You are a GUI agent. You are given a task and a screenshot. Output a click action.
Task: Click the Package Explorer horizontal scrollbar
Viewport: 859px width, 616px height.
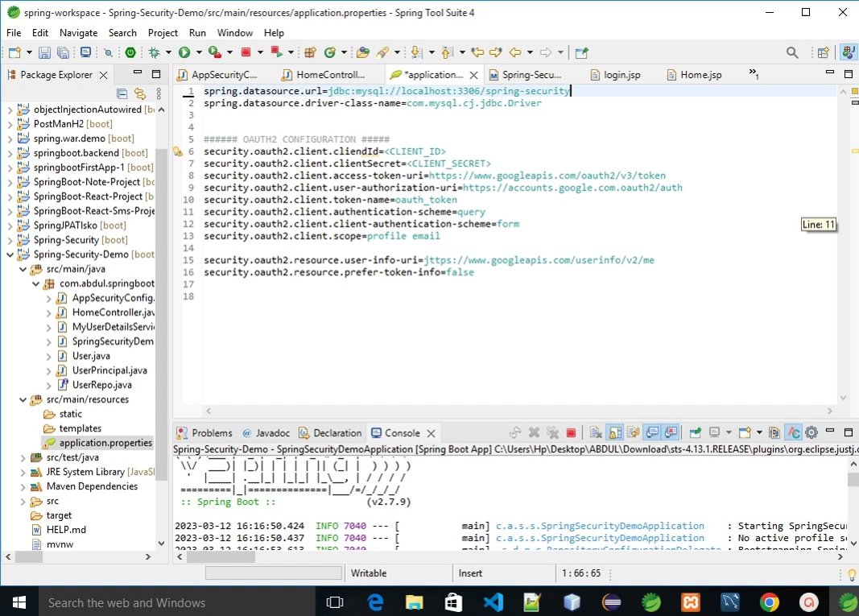coord(78,556)
